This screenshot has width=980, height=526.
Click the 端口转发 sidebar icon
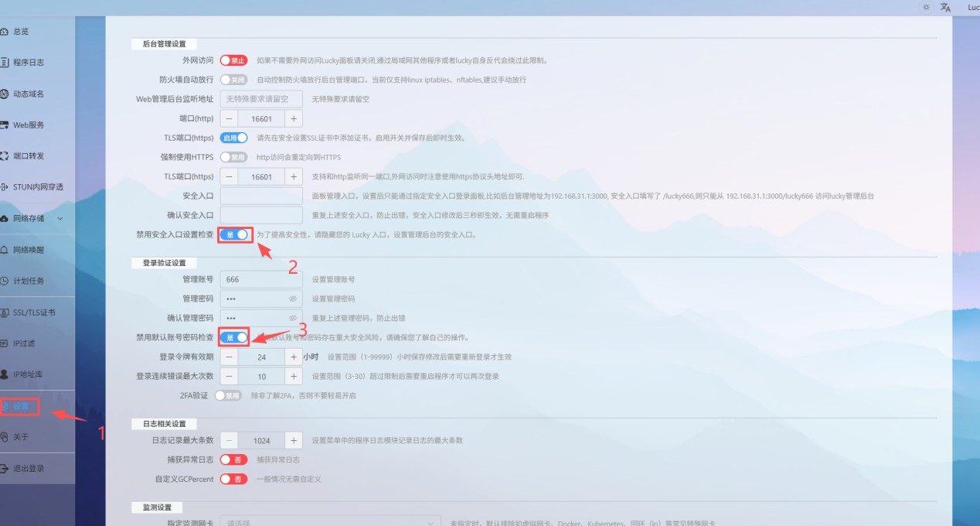point(5,155)
